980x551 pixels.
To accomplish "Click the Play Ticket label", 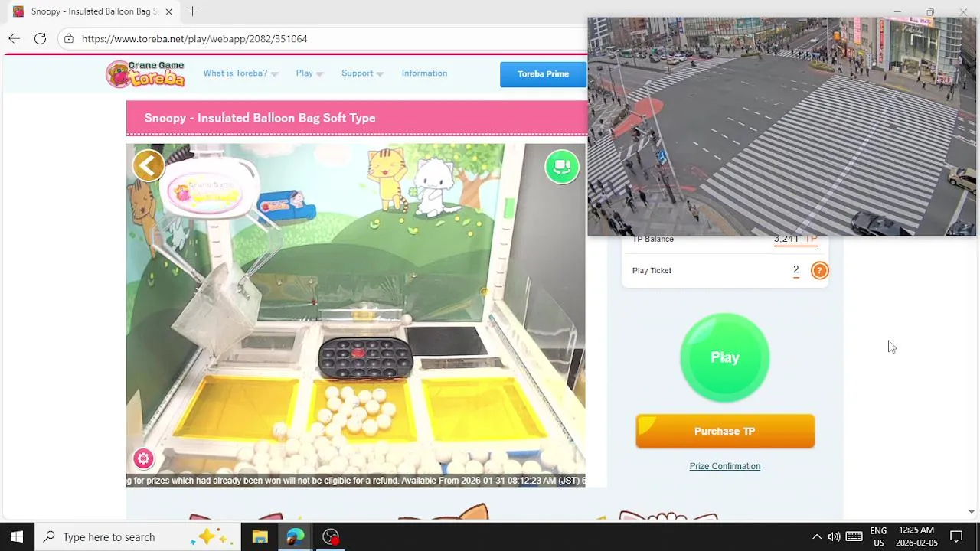I will tap(652, 270).
